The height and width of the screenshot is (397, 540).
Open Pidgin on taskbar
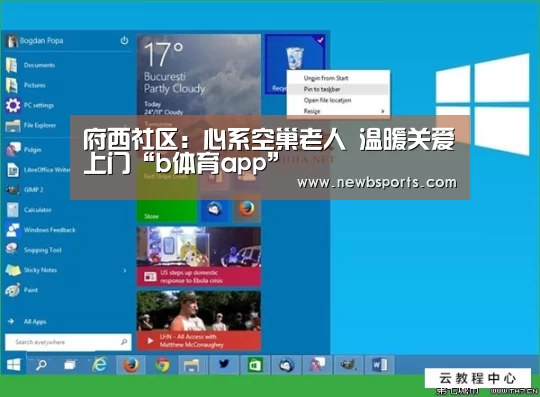coord(317,365)
